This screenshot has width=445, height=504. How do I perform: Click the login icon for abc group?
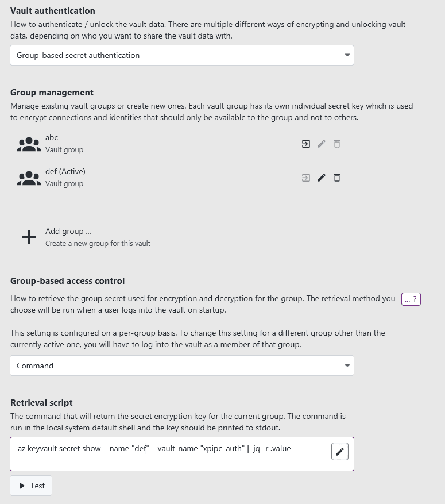tap(306, 144)
